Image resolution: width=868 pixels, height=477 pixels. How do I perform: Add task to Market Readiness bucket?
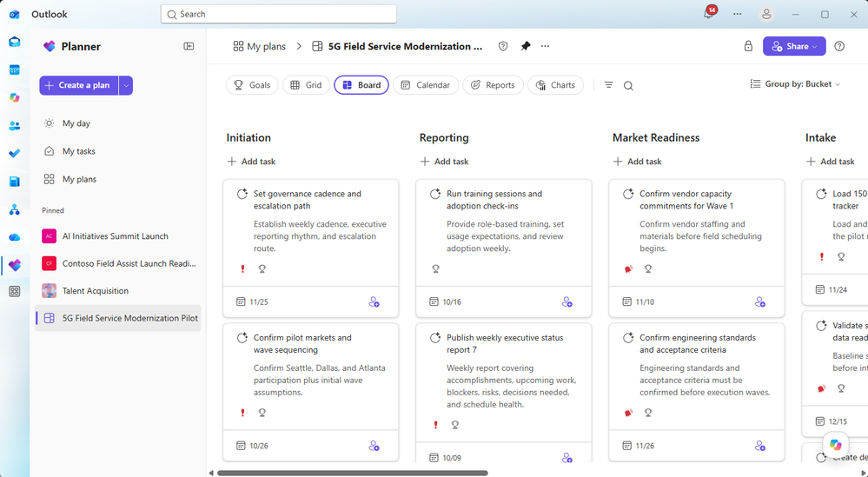click(x=638, y=162)
